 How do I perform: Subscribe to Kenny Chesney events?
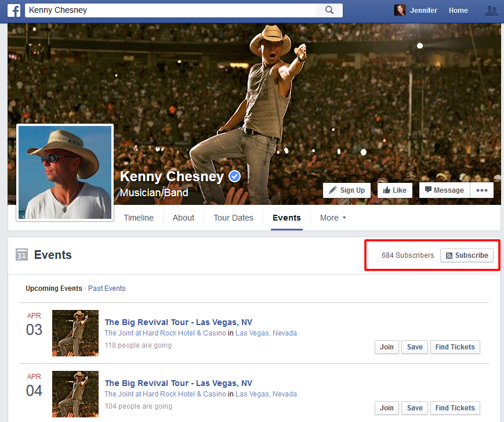pos(467,255)
